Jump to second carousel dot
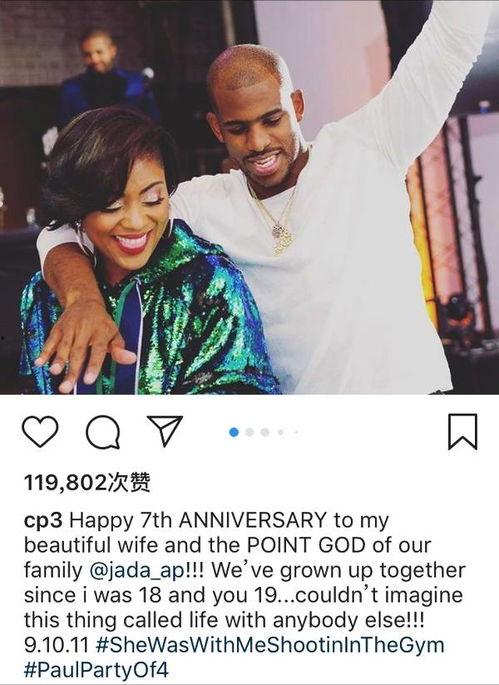 [250, 432]
